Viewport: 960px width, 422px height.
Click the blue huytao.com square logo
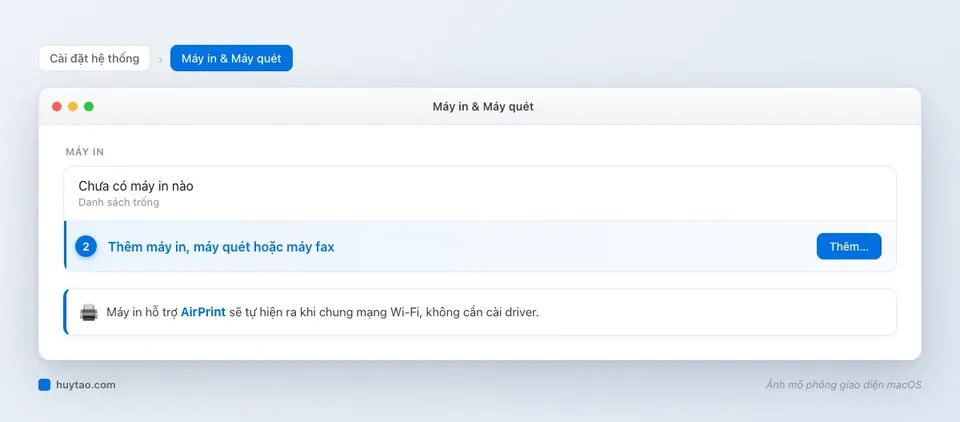tap(44, 385)
